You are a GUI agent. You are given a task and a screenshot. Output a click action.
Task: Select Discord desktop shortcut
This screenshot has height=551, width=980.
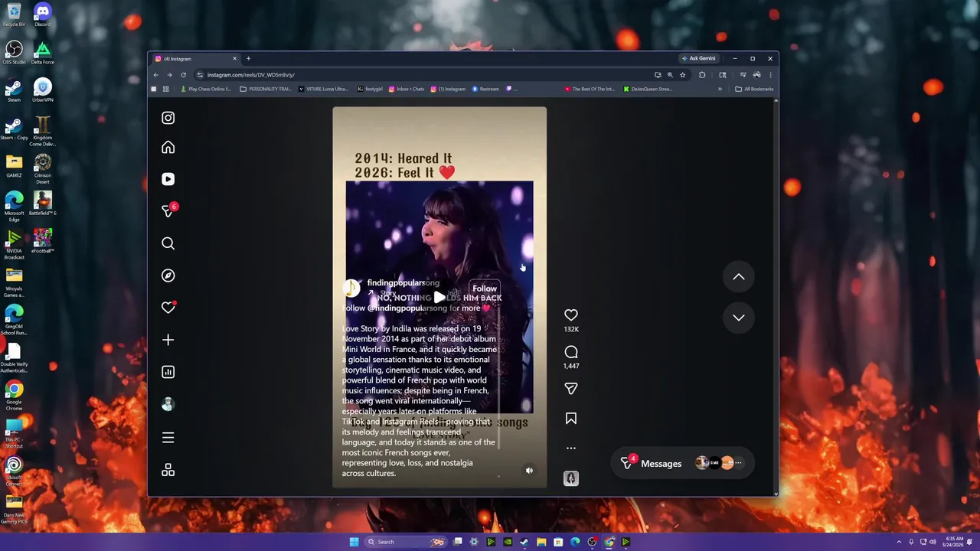tap(42, 14)
